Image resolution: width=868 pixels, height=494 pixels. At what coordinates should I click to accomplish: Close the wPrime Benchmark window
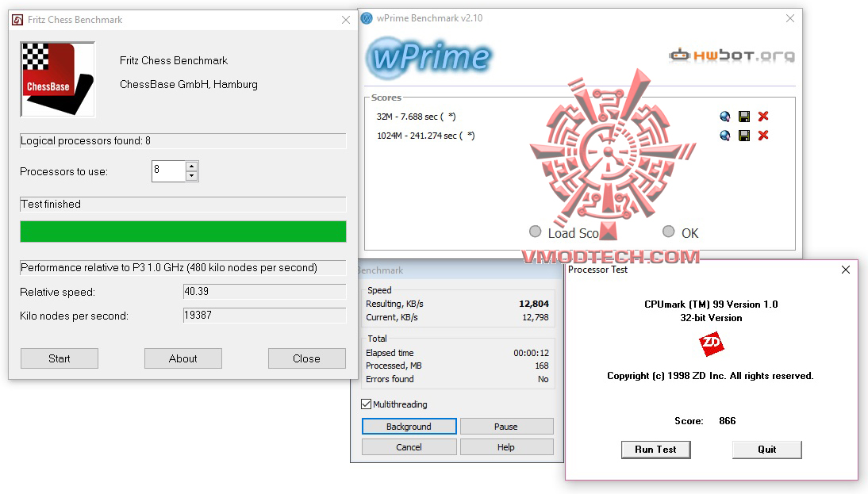[790, 18]
